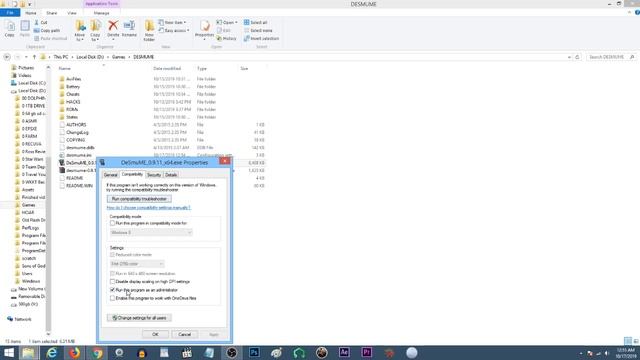
Task: Click the Search DESMUME input field
Action: pyautogui.click(x=611, y=57)
